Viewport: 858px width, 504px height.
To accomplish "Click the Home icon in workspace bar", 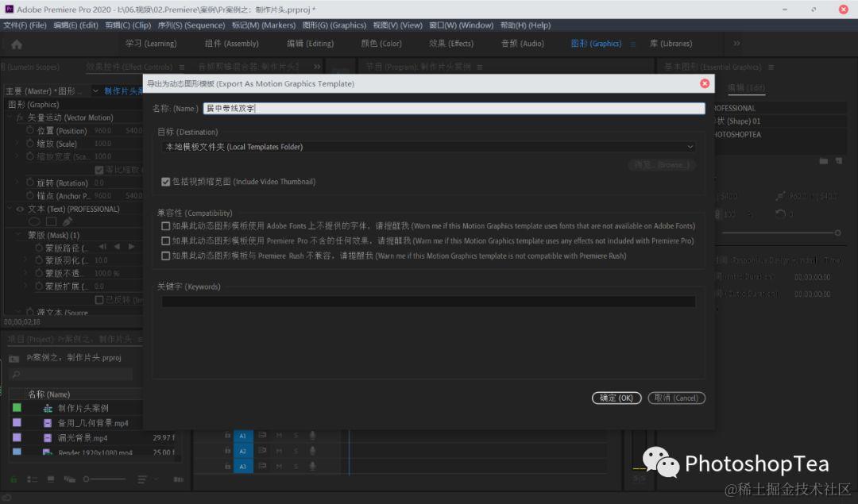I will (17, 44).
